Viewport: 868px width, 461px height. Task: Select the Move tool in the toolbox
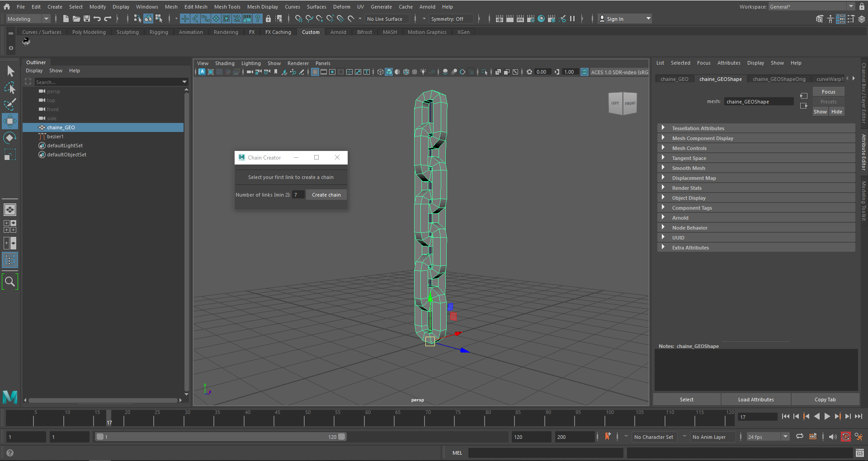coord(9,121)
